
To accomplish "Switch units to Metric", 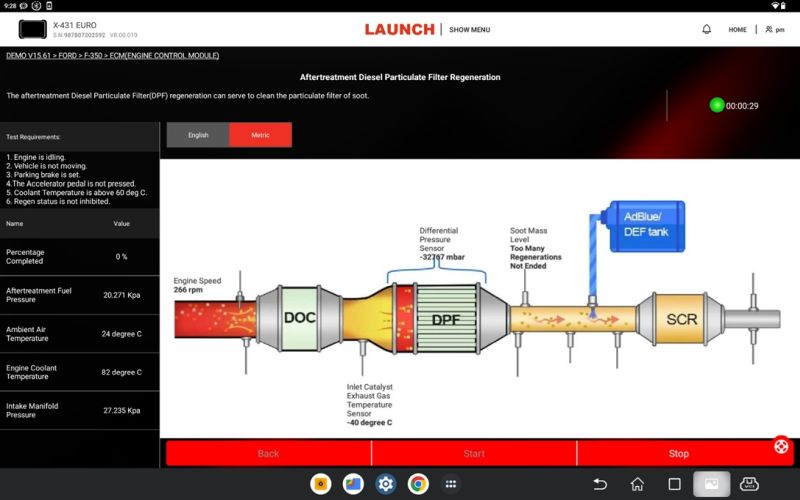I will 260,135.
